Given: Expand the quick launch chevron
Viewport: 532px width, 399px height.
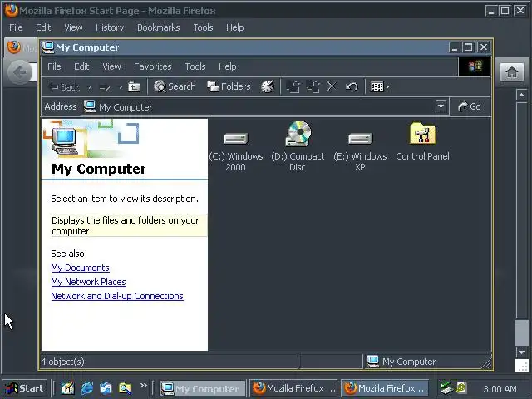Looking at the screenshot, I should coord(144,386).
